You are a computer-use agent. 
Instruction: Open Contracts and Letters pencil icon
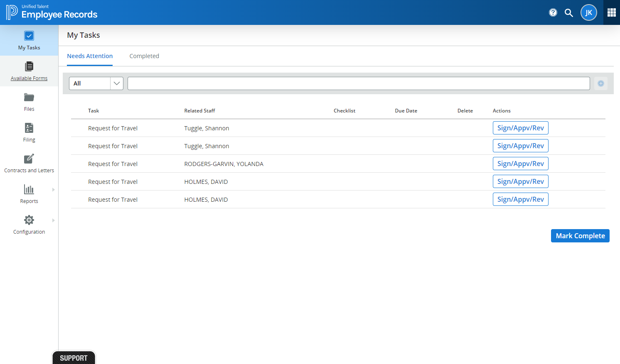pyautogui.click(x=29, y=159)
